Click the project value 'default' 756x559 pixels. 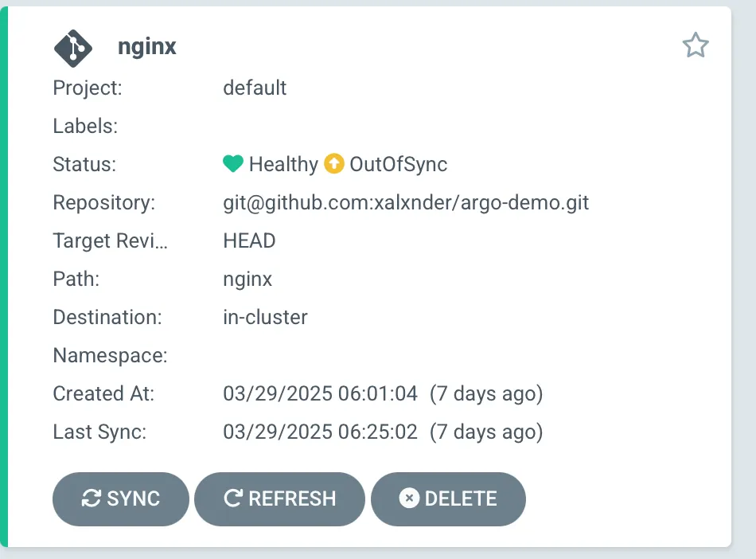point(255,88)
